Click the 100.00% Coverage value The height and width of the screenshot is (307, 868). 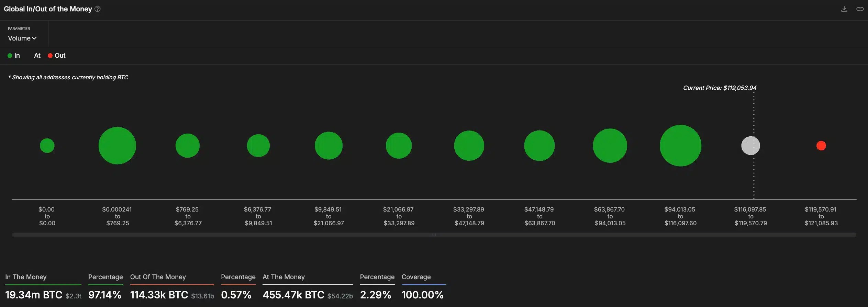click(422, 295)
